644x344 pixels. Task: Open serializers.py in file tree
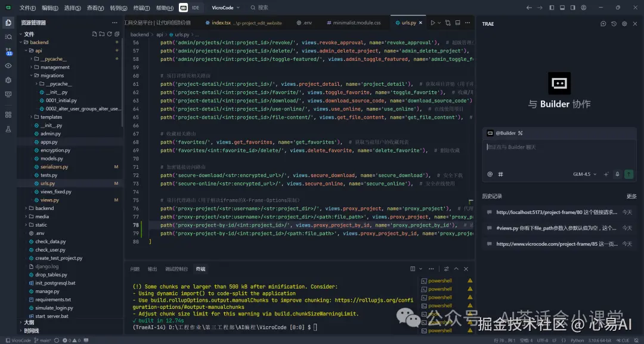click(54, 167)
